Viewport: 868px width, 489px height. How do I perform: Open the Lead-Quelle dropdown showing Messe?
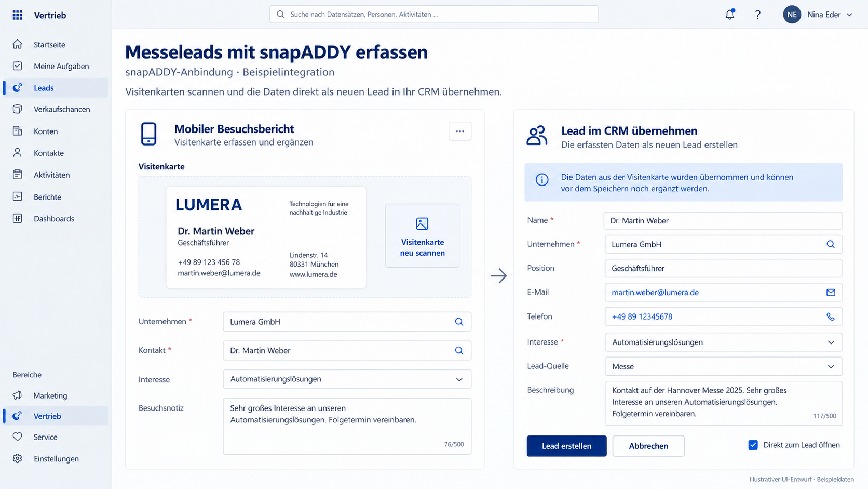click(723, 366)
